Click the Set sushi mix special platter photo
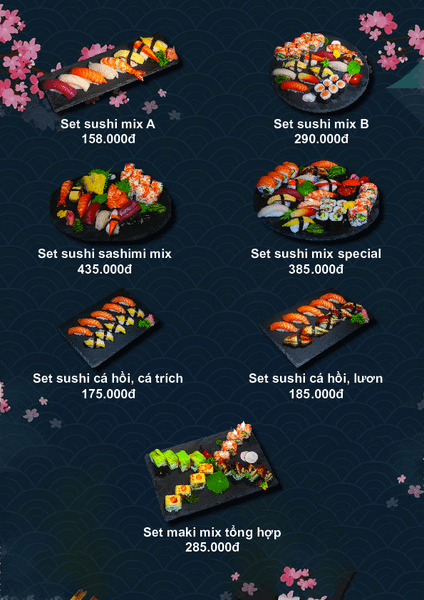This screenshot has width=424, height=600. [x=316, y=201]
